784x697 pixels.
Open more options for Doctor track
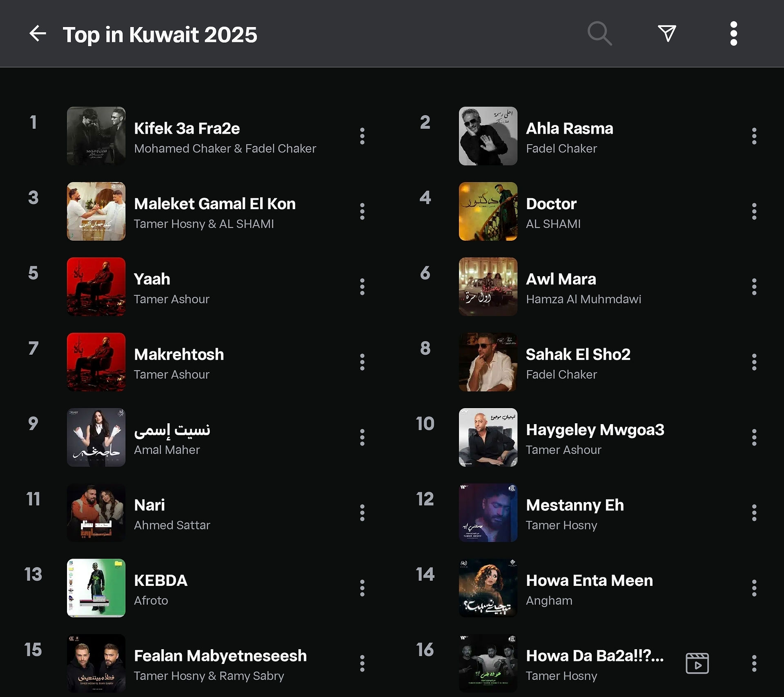tap(754, 211)
